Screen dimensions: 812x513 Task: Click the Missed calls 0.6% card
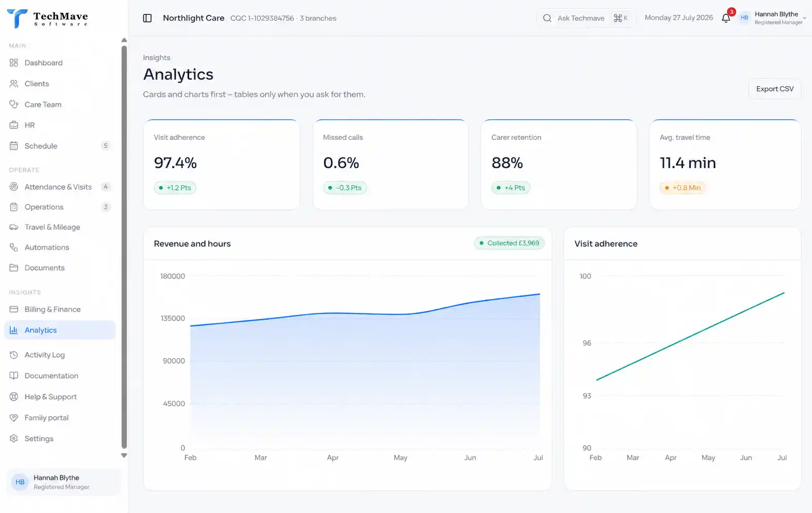[x=390, y=165]
